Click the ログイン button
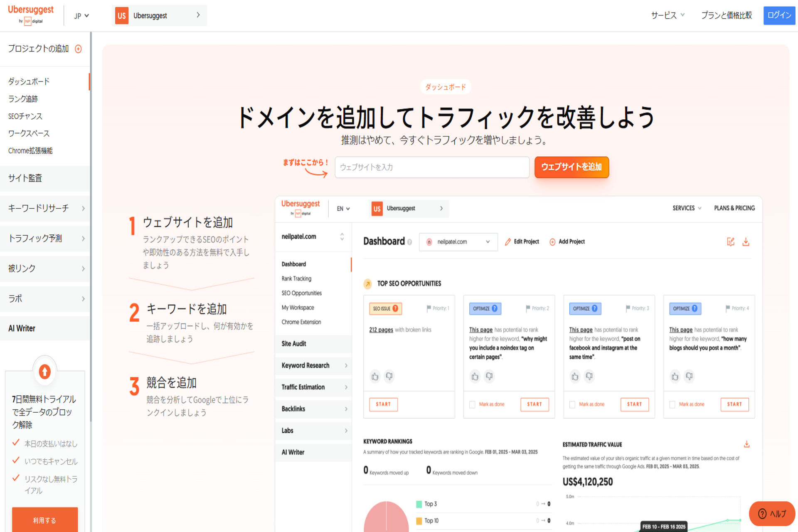 pos(779,15)
